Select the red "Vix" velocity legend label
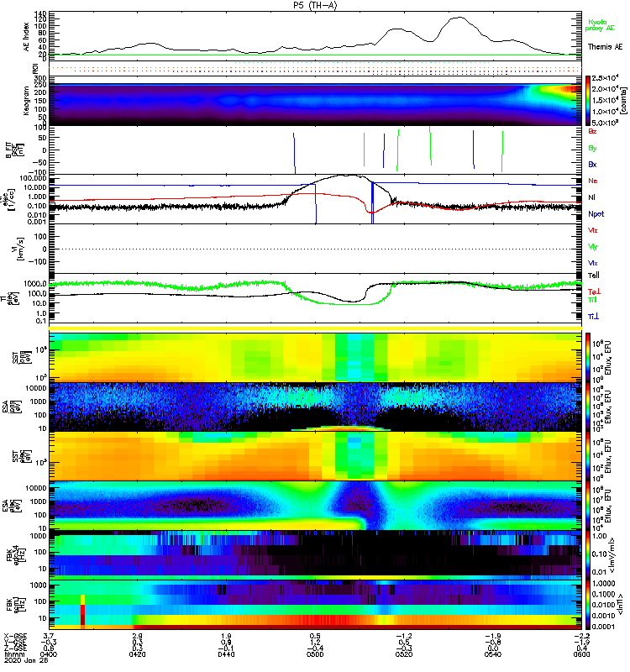This screenshot has height=672, width=630. [x=592, y=230]
